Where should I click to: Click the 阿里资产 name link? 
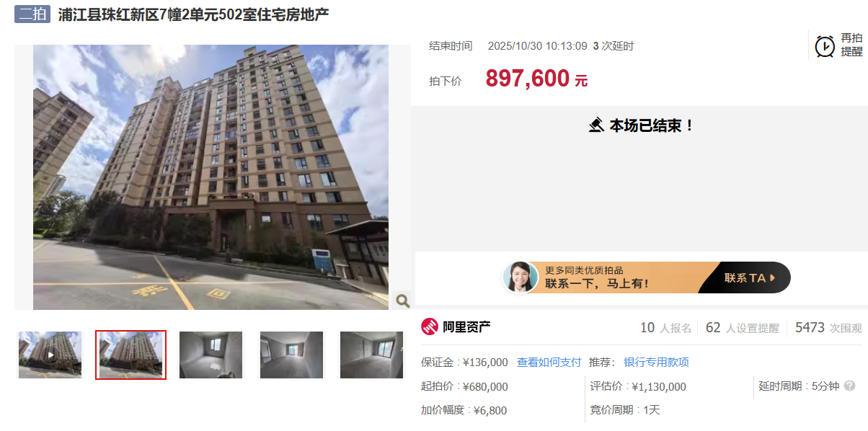coord(466,326)
